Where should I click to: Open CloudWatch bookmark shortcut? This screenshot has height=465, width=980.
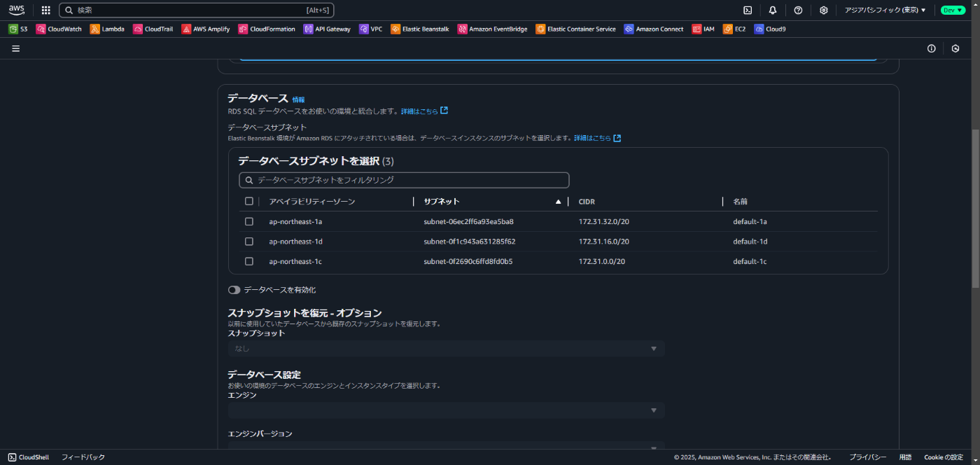point(59,29)
